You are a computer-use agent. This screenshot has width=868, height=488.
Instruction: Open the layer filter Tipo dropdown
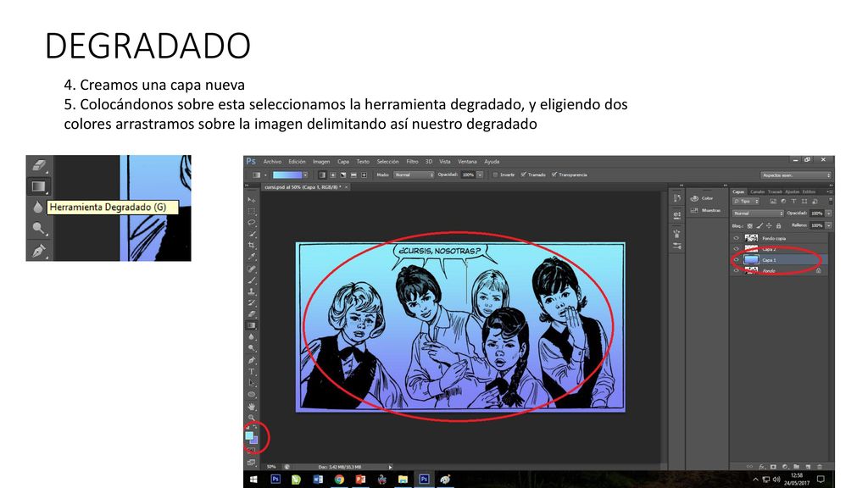(746, 202)
